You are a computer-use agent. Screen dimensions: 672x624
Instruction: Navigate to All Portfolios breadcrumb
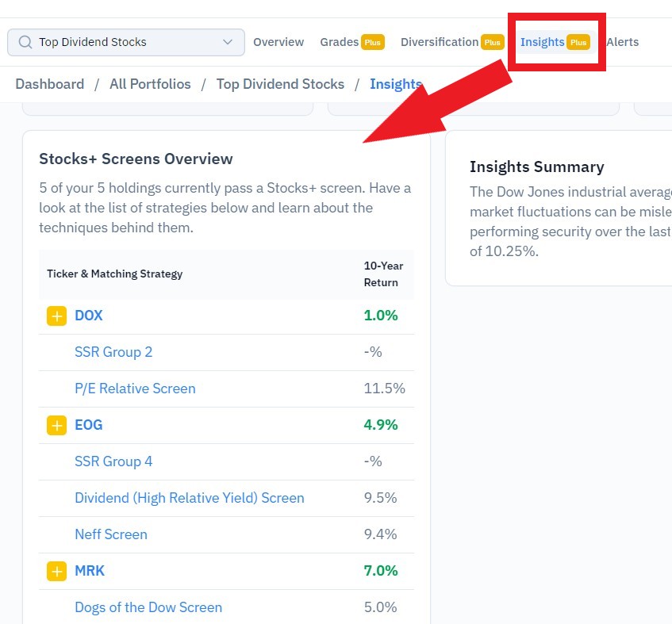click(x=150, y=84)
